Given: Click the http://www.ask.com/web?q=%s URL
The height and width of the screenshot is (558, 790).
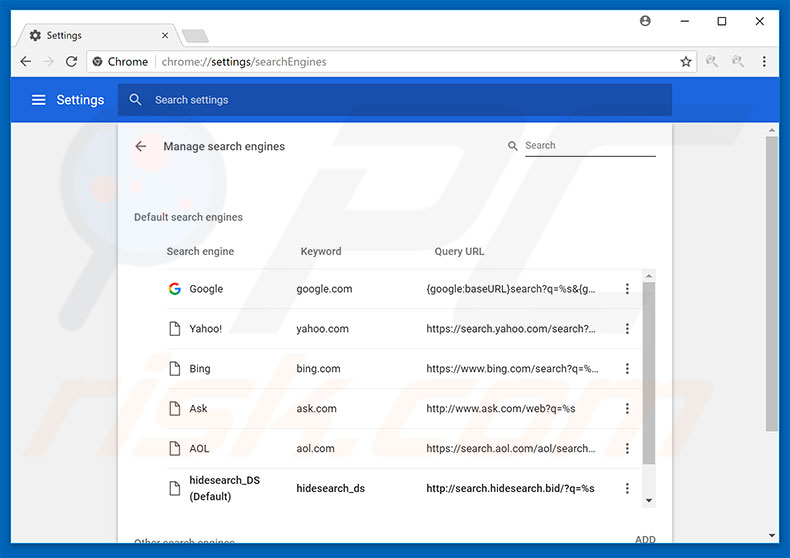Looking at the screenshot, I should pos(501,408).
